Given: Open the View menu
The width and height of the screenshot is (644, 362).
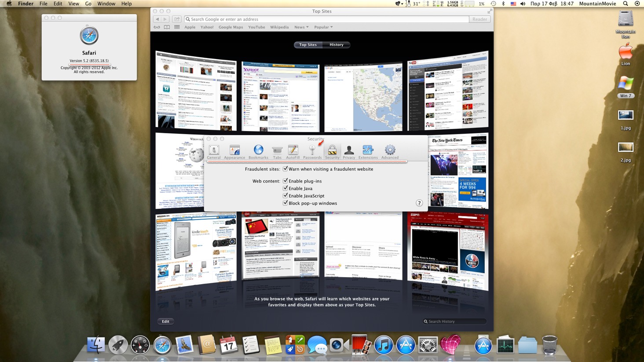Looking at the screenshot, I should pos(73,4).
